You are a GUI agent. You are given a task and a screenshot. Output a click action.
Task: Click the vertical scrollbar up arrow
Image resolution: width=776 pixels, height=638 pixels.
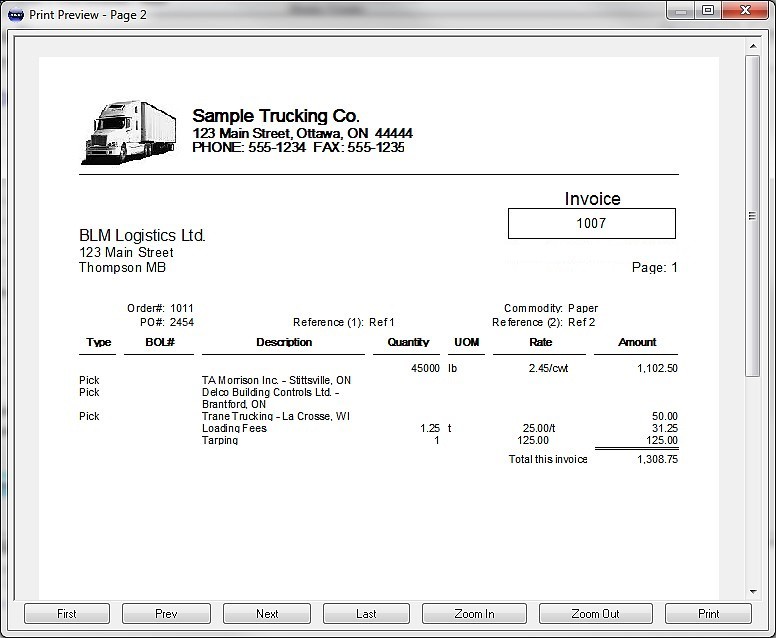(x=753, y=46)
